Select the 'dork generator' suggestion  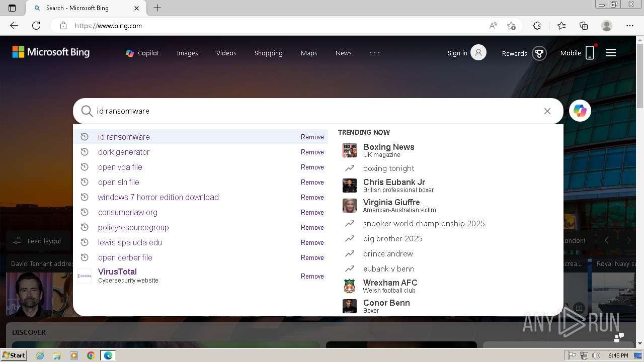pos(201,152)
